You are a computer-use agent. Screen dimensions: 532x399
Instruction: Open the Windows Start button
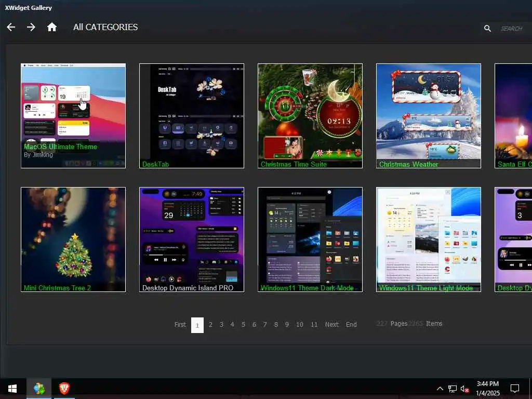[x=12, y=389]
